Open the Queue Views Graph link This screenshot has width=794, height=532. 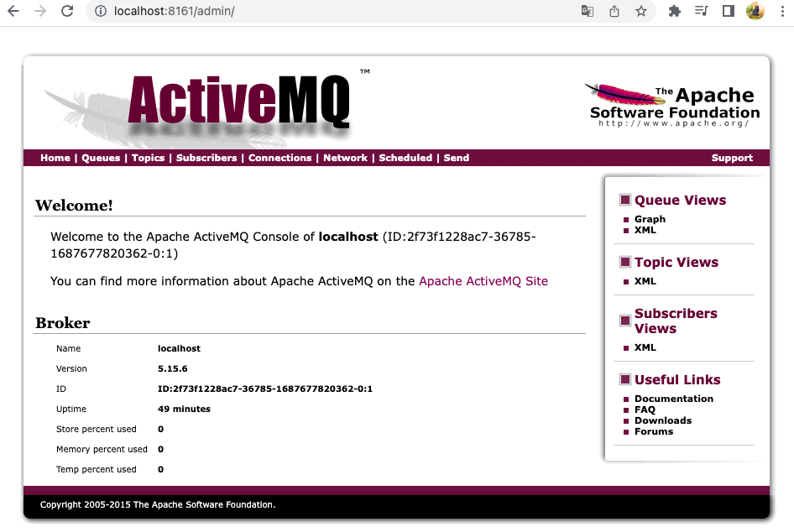650,219
